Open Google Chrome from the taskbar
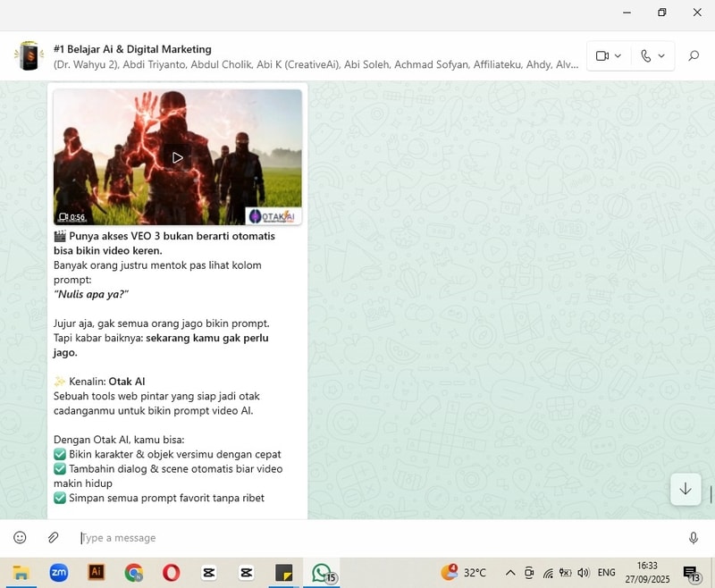This screenshot has width=715, height=588. coord(133,573)
